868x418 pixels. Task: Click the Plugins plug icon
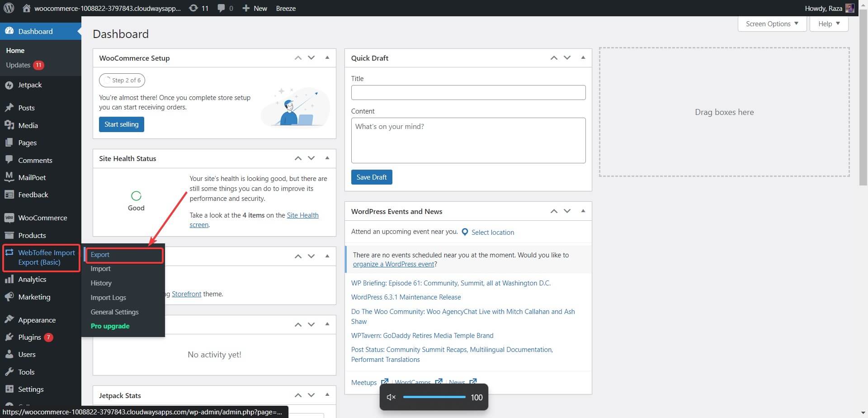tap(9, 337)
